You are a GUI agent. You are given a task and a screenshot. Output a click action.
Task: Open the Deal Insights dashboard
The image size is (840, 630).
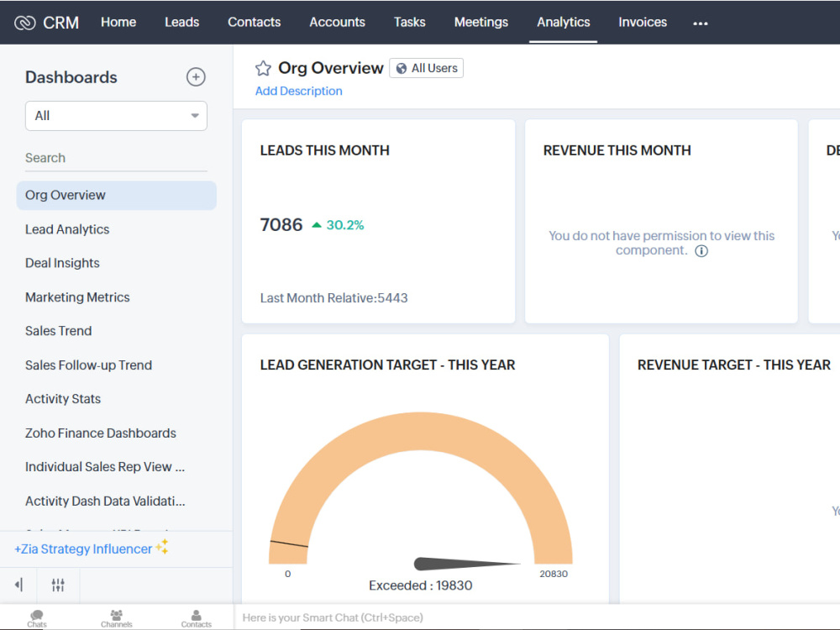click(x=62, y=263)
